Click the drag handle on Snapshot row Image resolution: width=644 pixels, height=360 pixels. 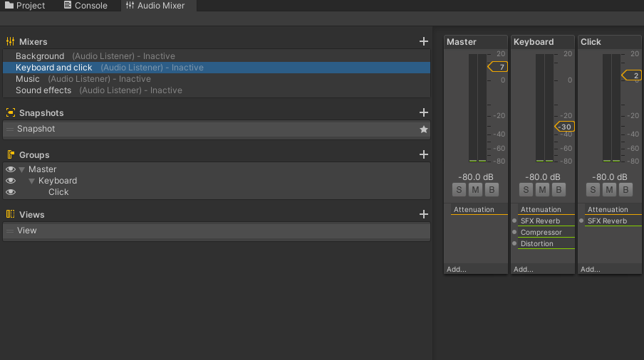(x=10, y=129)
